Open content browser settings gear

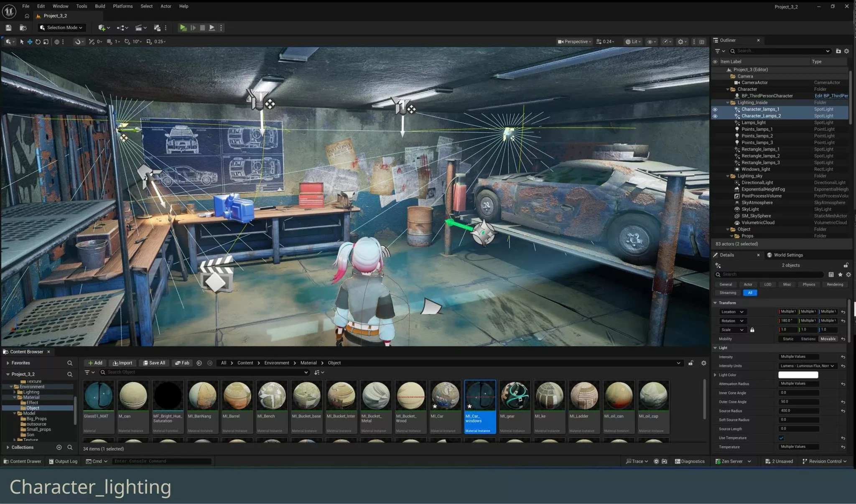[703, 363]
